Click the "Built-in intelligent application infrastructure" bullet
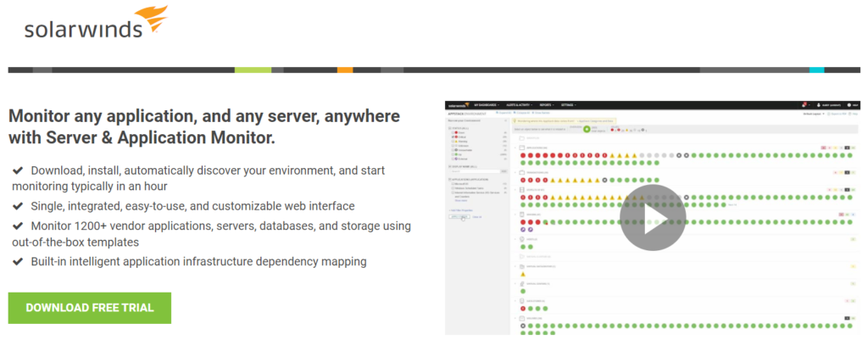 pyautogui.click(x=198, y=261)
